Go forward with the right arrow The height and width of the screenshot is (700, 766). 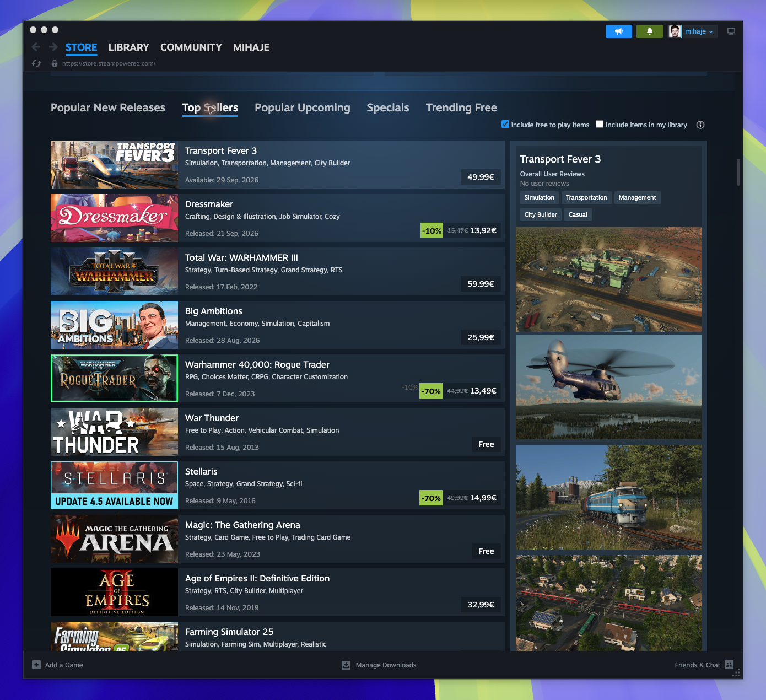pos(53,47)
